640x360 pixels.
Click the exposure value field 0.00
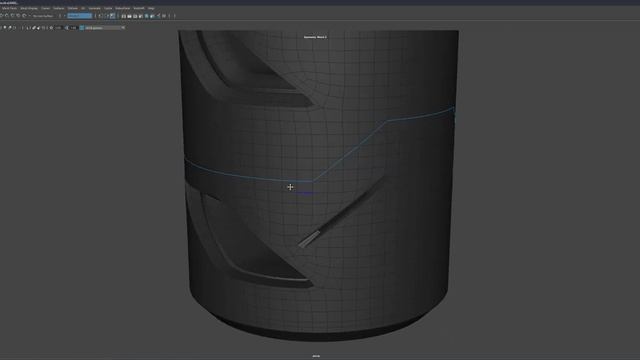click(x=58, y=28)
